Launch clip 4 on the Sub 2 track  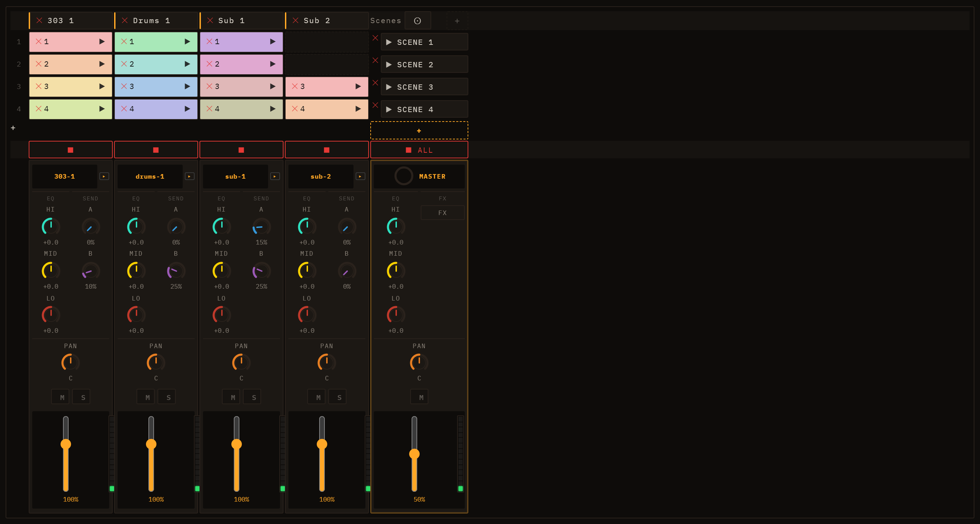click(x=358, y=109)
